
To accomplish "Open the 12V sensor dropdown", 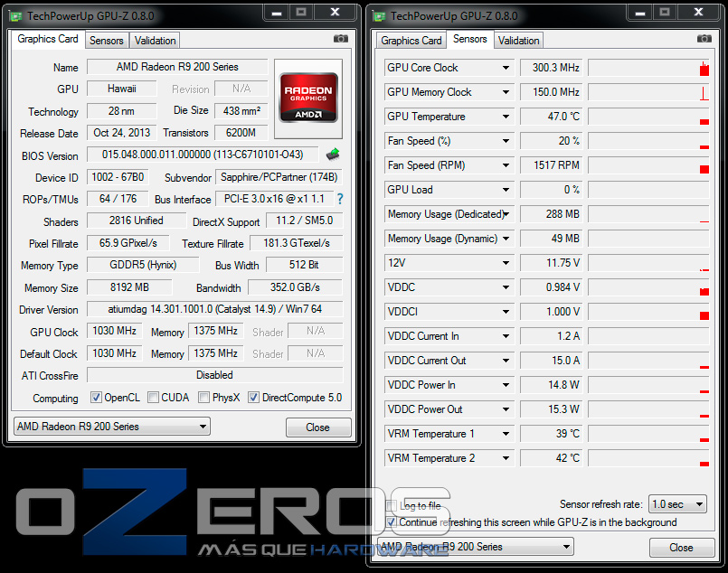I will click(x=506, y=263).
